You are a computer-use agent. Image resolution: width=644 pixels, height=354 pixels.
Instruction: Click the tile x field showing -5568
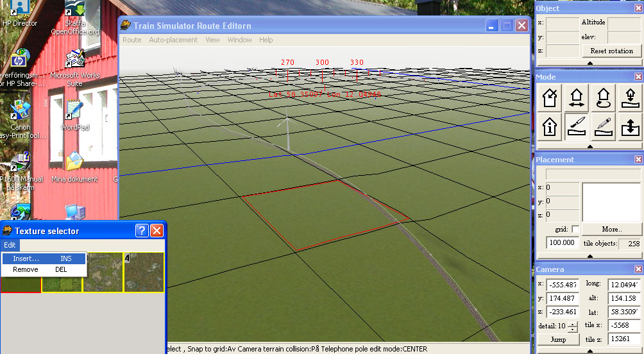pyautogui.click(x=624, y=325)
